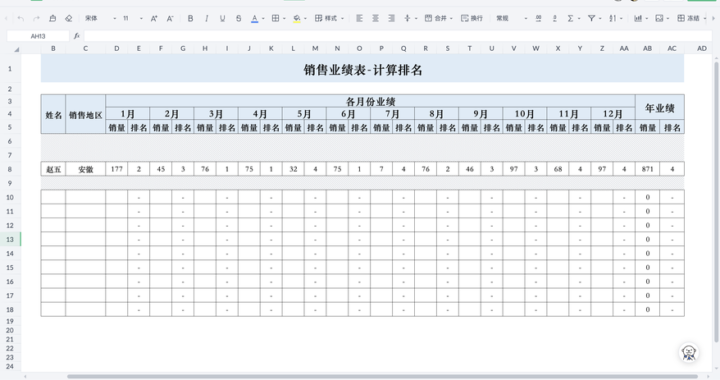Image resolution: width=720 pixels, height=380 pixels.
Task: Apply the fill color bucket
Action: click(297, 18)
